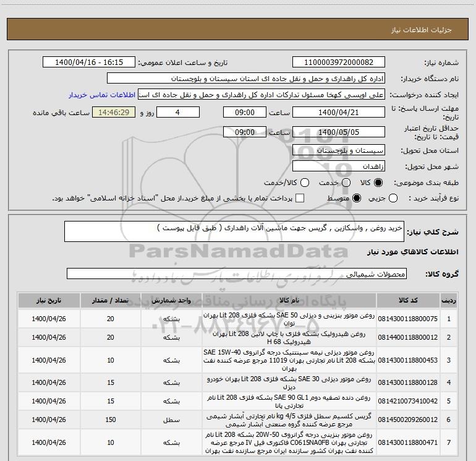Click item code 0814300118800075
The image size is (476, 461).
408,319
